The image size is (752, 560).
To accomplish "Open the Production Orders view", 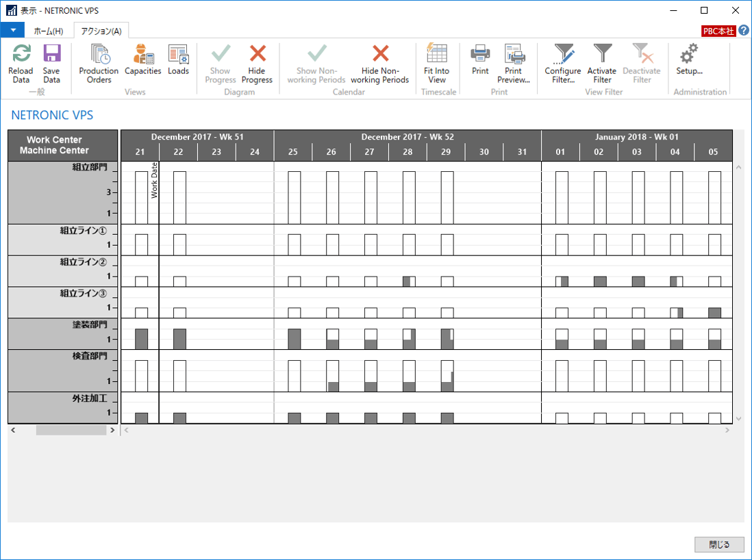I will [99, 55].
